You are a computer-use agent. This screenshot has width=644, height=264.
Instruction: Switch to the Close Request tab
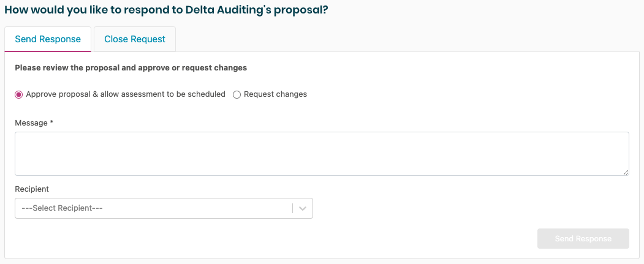[x=135, y=39]
